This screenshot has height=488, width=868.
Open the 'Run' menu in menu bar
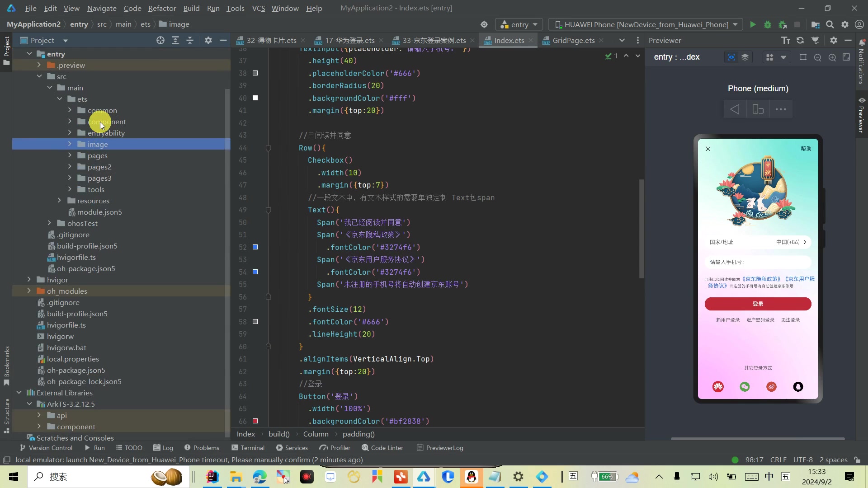click(213, 8)
